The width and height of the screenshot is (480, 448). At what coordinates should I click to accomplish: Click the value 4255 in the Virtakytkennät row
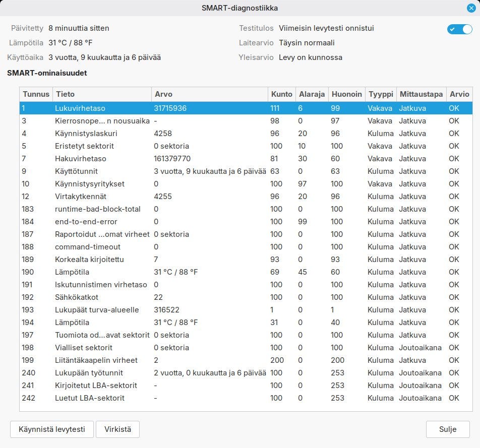[x=163, y=197]
